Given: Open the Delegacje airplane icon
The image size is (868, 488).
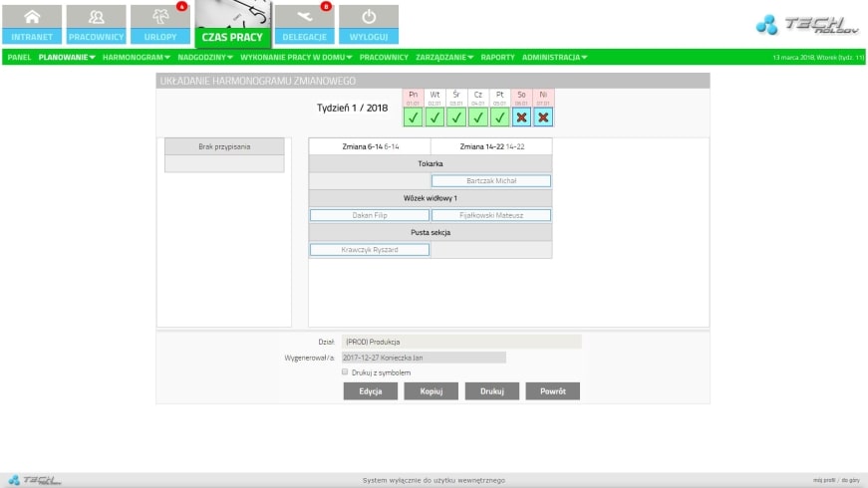Looking at the screenshot, I should pos(304,18).
